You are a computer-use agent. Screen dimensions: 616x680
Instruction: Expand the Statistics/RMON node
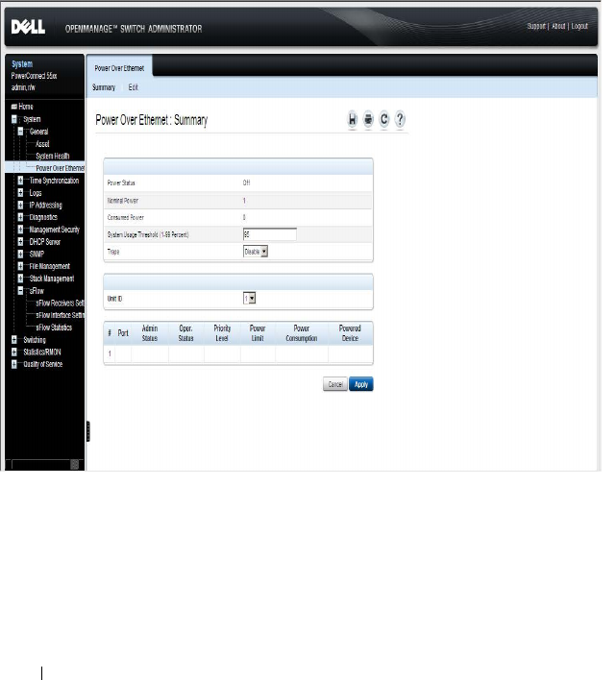[x=14, y=352]
